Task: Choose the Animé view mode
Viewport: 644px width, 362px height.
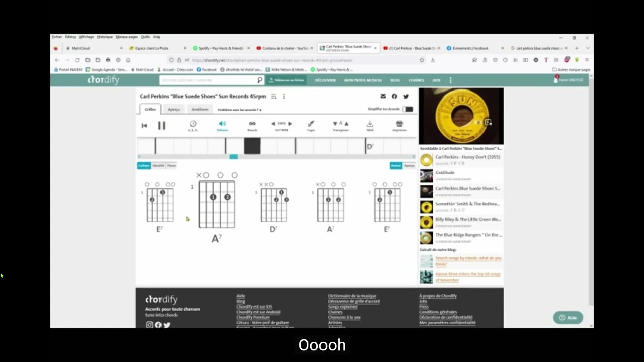Action: 396,165
